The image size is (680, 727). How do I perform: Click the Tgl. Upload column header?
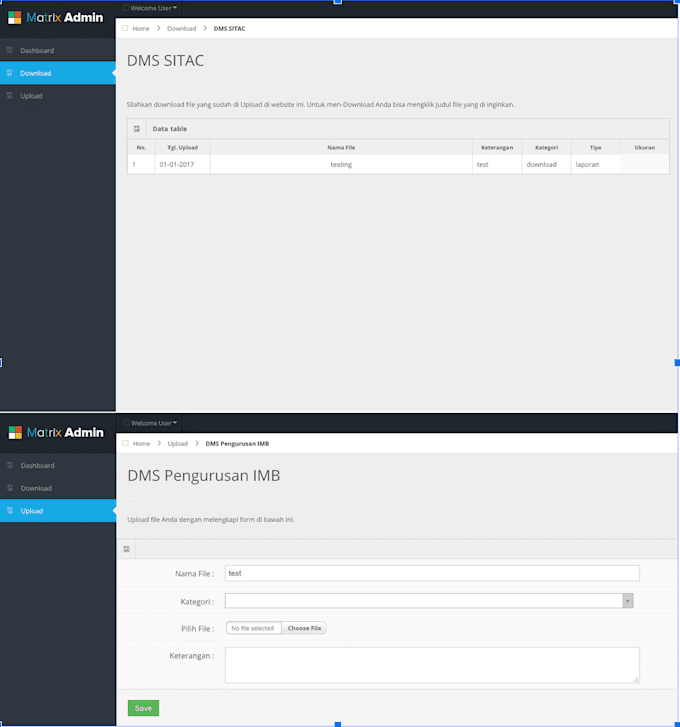click(x=183, y=147)
